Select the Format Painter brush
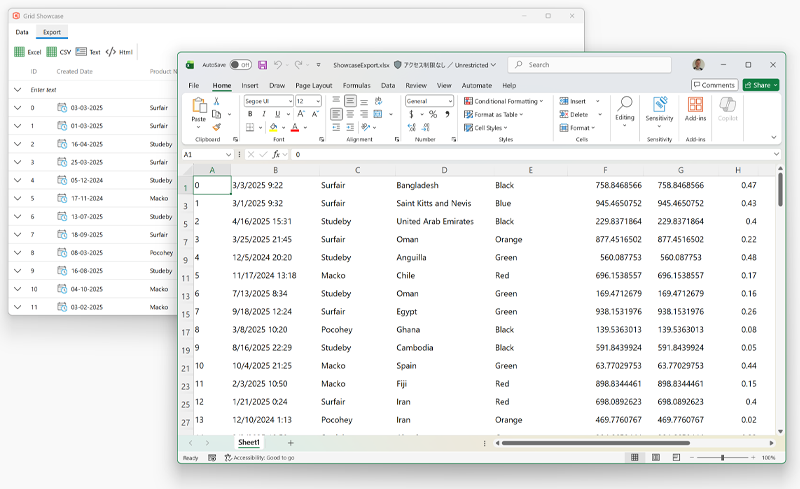The width and height of the screenshot is (800, 489). coord(216,127)
